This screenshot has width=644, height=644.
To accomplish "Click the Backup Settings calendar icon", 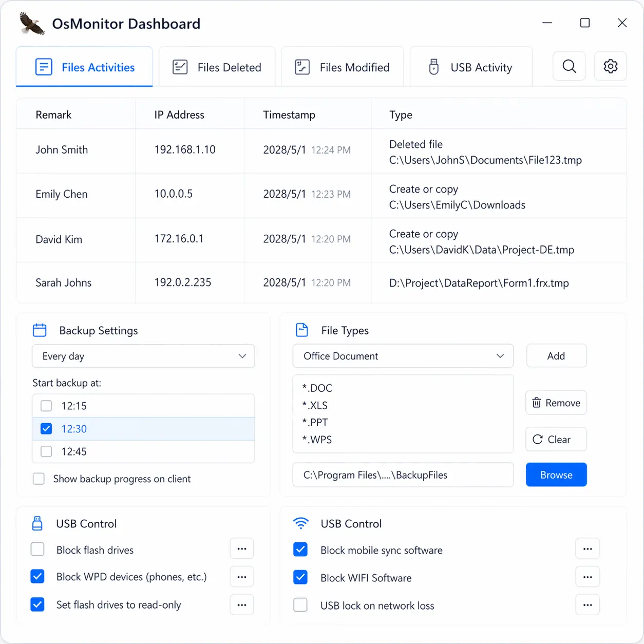I will (40, 330).
